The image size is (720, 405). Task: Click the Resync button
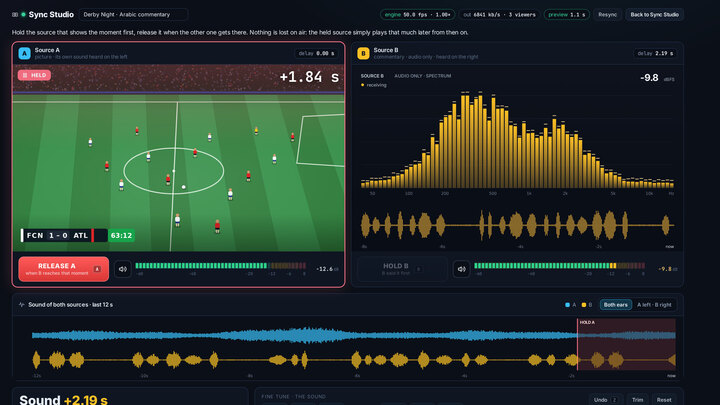point(608,15)
